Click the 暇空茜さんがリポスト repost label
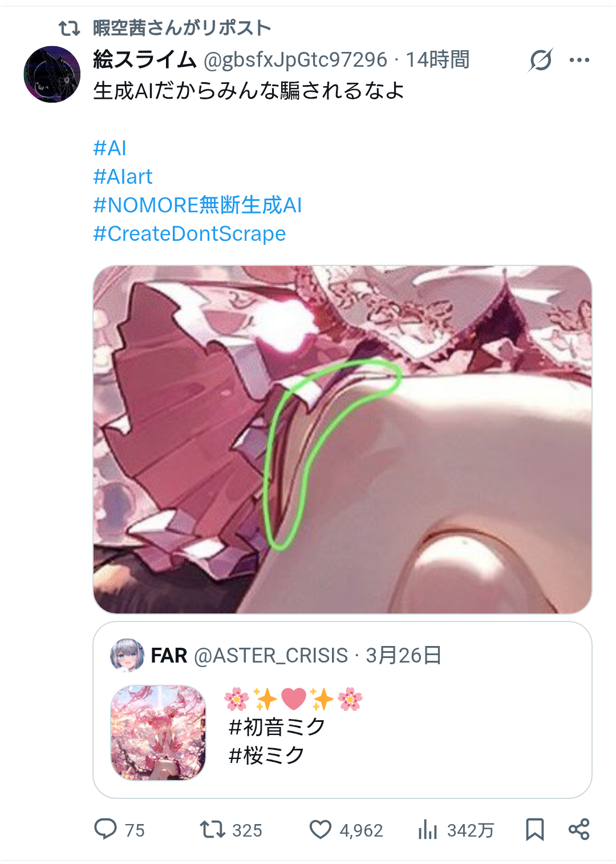Screen dimensions: 616x864 click(x=182, y=27)
